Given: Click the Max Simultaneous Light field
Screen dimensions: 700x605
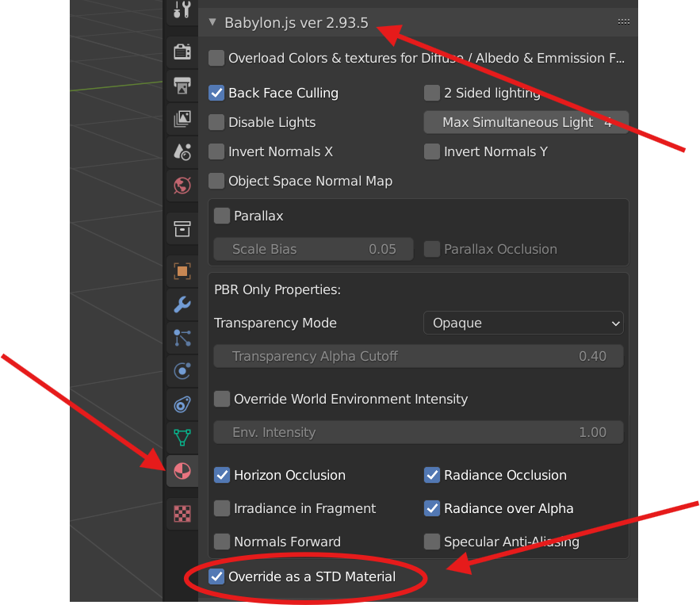Looking at the screenshot, I should pos(526,122).
